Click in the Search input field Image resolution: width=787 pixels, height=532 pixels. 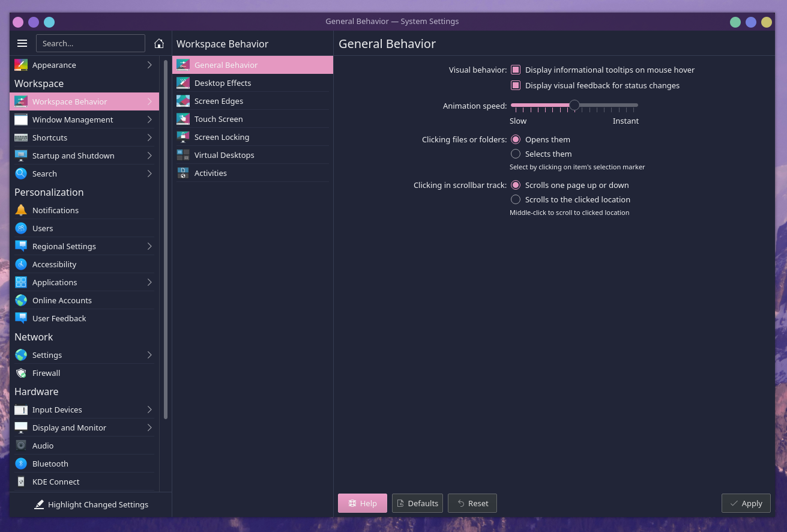pyautogui.click(x=91, y=43)
